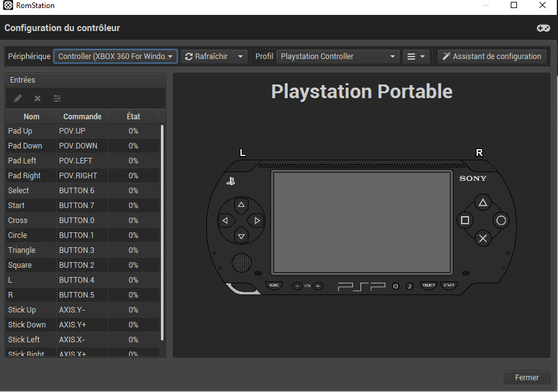Click the pencil edit icon in Entrées
Viewport: 558px width, 392px height.
tap(18, 98)
